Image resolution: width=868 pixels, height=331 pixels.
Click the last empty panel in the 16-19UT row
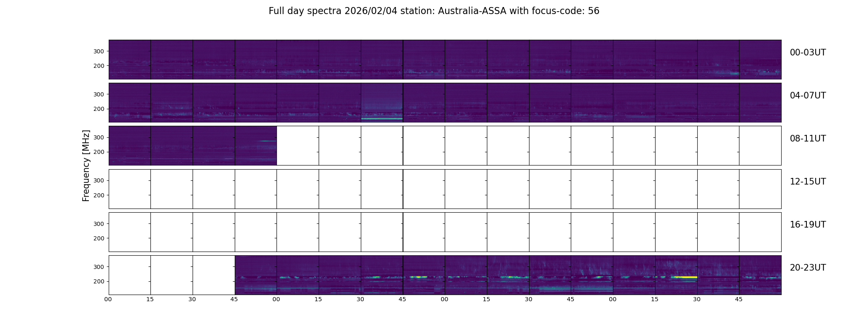click(760, 232)
